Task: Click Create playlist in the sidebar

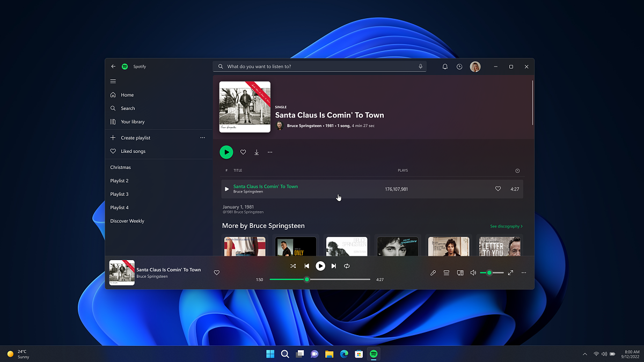Action: [x=130, y=138]
